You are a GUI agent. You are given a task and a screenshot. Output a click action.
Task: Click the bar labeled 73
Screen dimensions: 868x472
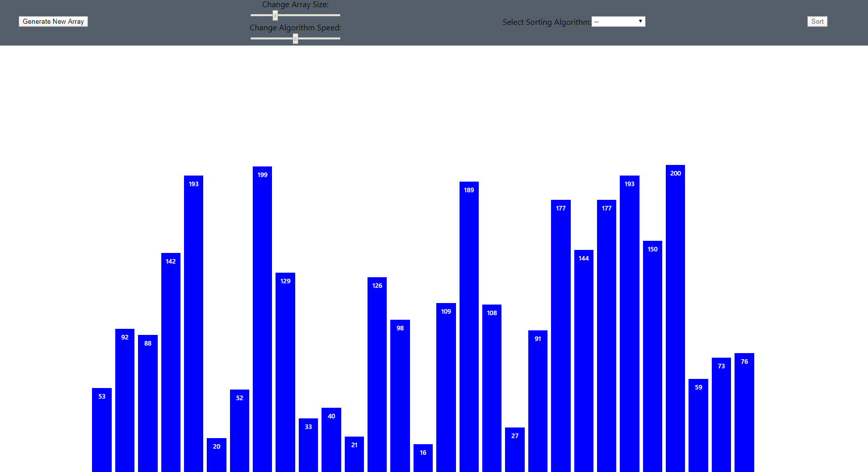pos(721,415)
